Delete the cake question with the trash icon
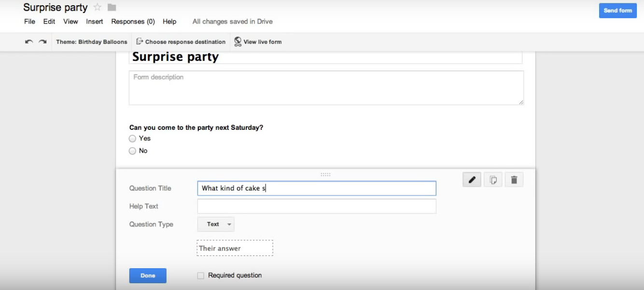The width and height of the screenshot is (644, 290). pyautogui.click(x=514, y=179)
